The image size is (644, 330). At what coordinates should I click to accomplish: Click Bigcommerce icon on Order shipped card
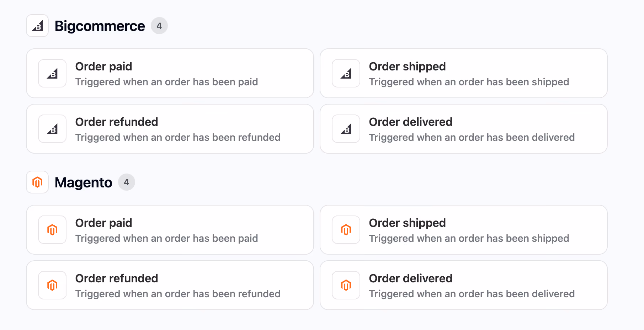click(x=346, y=73)
